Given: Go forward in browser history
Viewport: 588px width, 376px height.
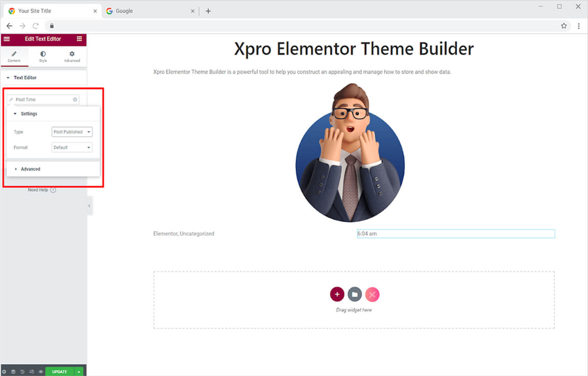Looking at the screenshot, I should (x=22, y=26).
